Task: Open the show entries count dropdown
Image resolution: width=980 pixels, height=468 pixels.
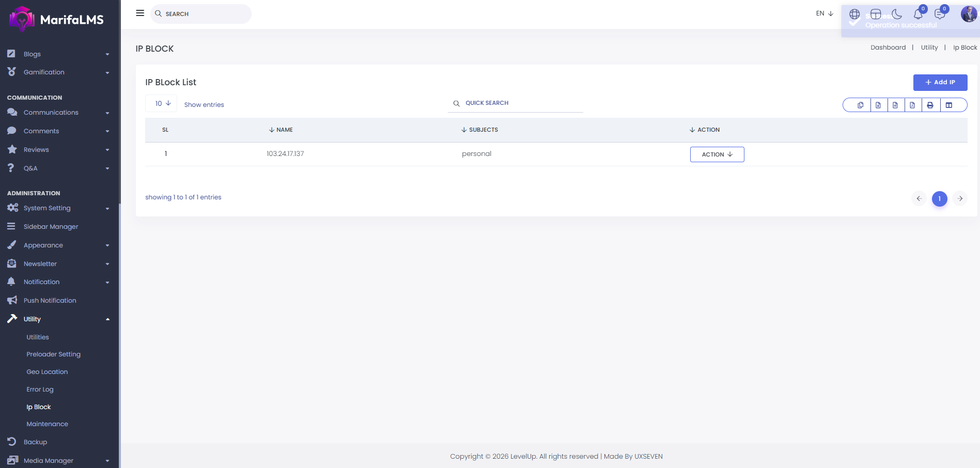Action: click(x=162, y=104)
